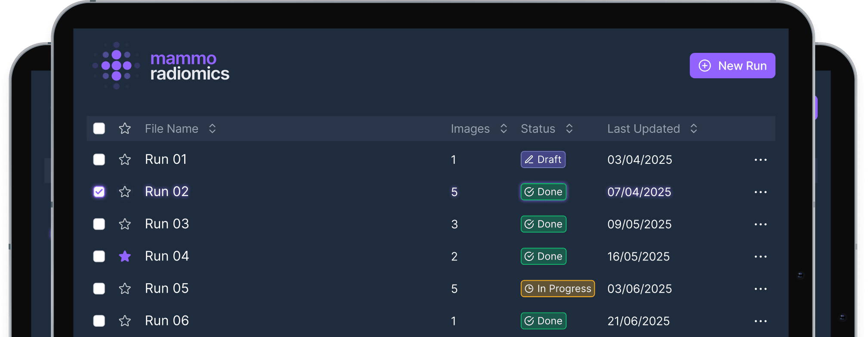This screenshot has height=337, width=868.
Task: Select date 03/04/2025
Action: [640, 160]
